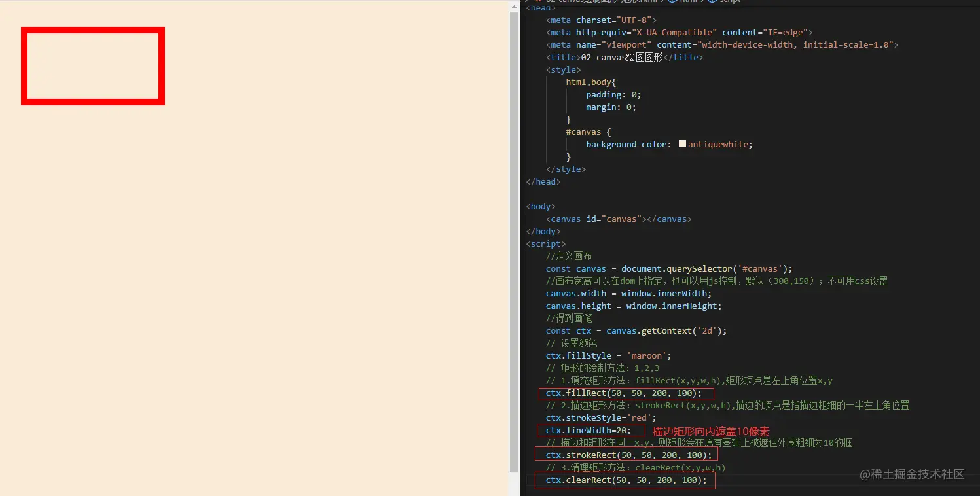Image resolution: width=980 pixels, height=496 pixels.
Task: Click the comment //定义画布
Action: click(x=569, y=256)
